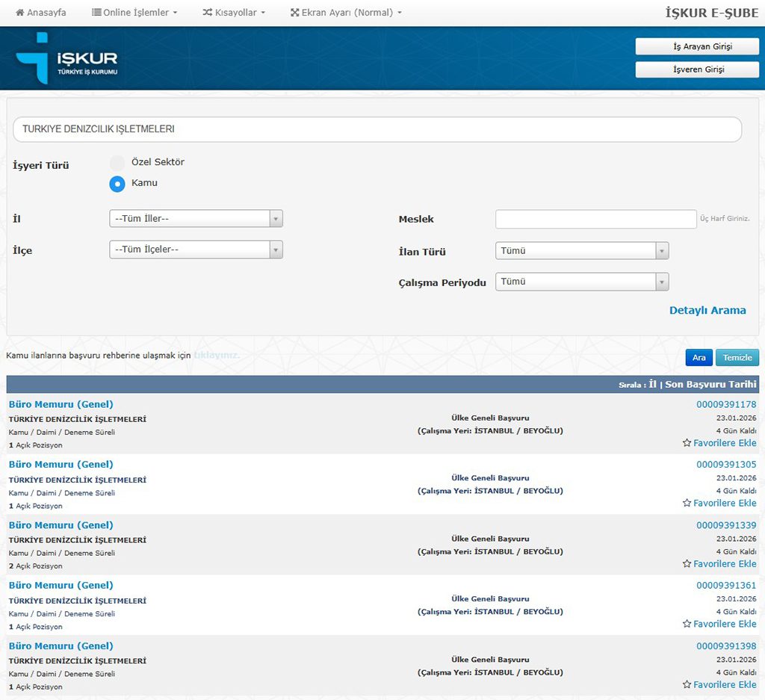Click the İş Arayan Girişi button

[697, 46]
